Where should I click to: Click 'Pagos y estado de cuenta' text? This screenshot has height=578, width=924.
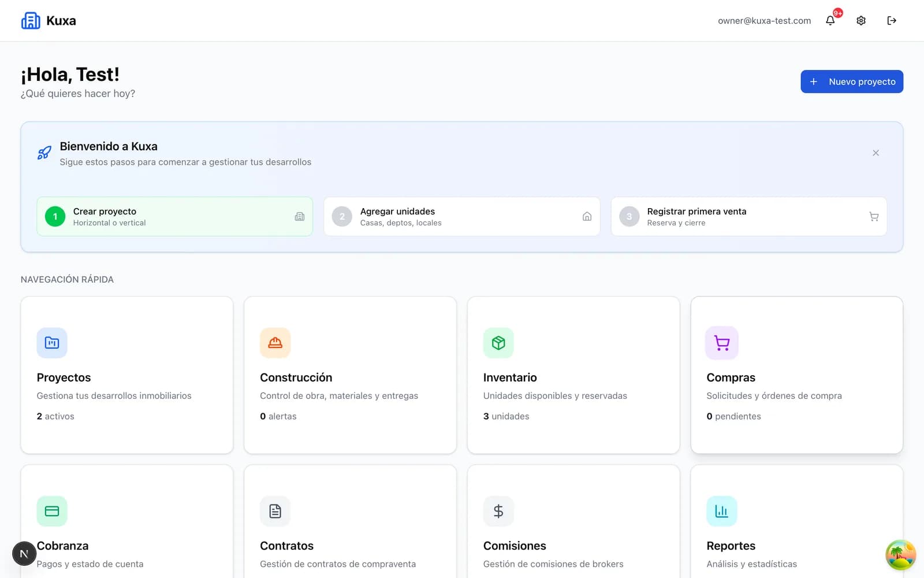(x=90, y=564)
